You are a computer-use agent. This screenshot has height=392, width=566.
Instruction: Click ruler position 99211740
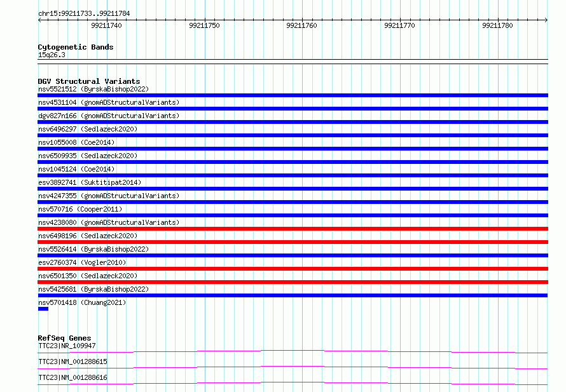click(x=106, y=25)
